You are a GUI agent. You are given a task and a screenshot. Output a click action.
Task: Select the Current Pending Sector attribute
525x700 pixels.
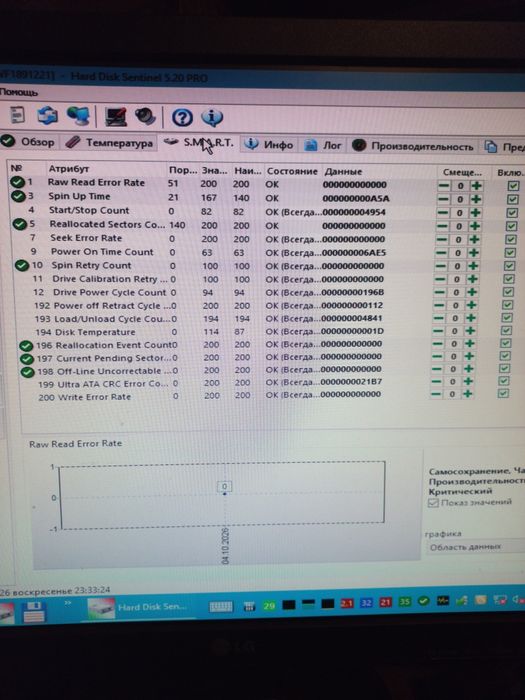coord(114,358)
